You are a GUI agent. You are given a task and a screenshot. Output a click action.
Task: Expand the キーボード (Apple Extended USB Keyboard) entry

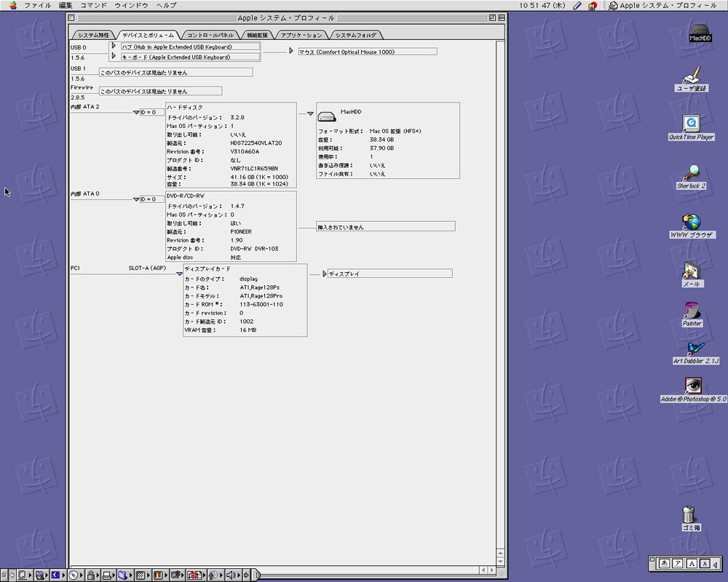[114, 56]
